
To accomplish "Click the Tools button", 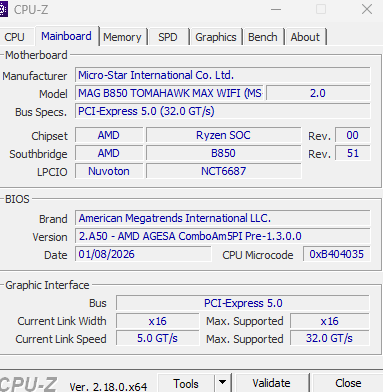I will pos(186,383).
